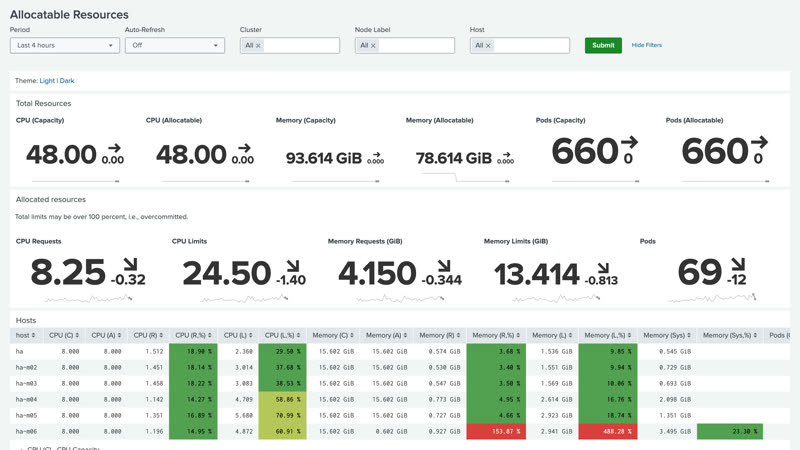Remove the All tag in Node Label filter
The width and height of the screenshot is (800, 450).
373,46
